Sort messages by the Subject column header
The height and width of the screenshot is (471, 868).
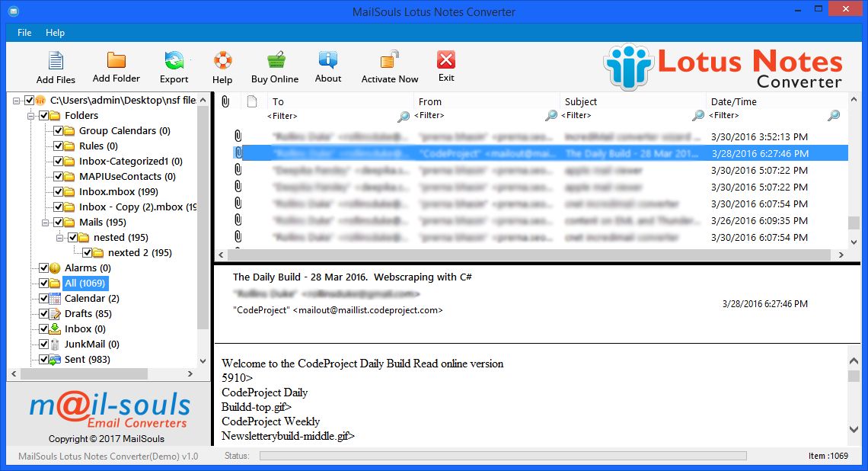pos(581,102)
